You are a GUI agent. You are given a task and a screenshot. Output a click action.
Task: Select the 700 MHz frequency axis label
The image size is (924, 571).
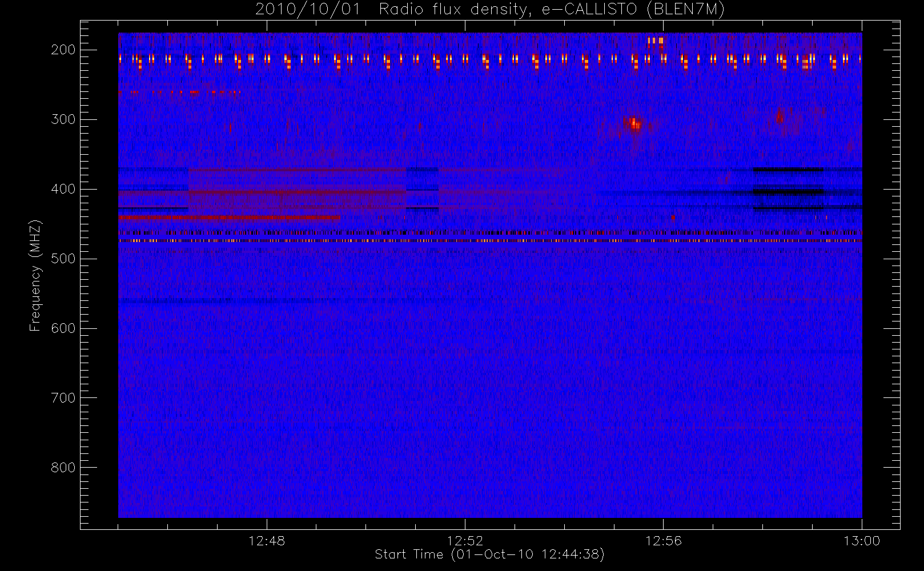point(63,398)
